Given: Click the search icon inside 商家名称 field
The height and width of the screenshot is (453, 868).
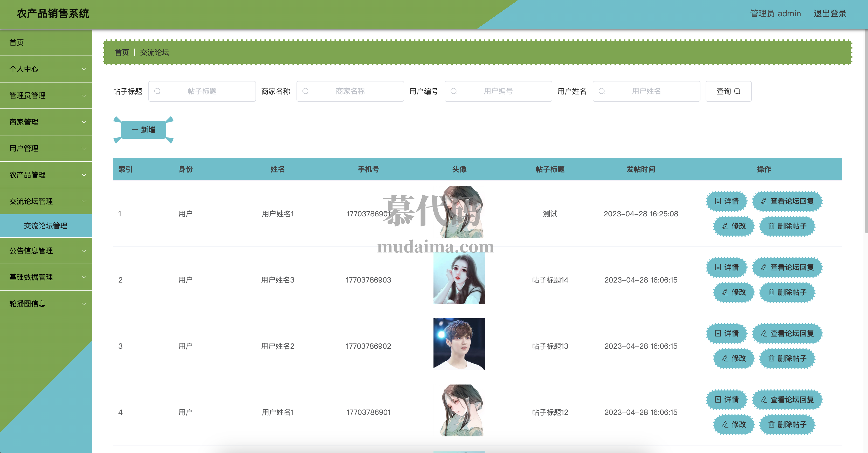Looking at the screenshot, I should tap(306, 91).
